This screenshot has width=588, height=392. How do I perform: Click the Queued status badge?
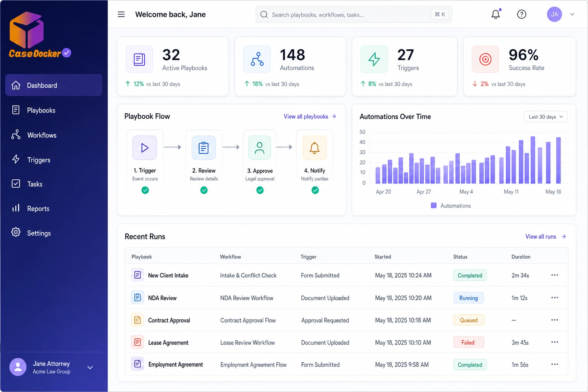click(469, 320)
